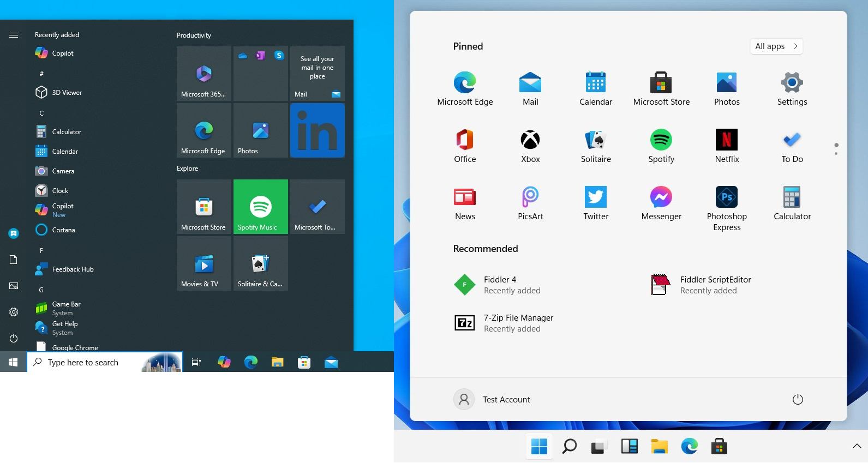Click the Task View taskbar button
The height and width of the screenshot is (463, 868).
click(x=196, y=362)
